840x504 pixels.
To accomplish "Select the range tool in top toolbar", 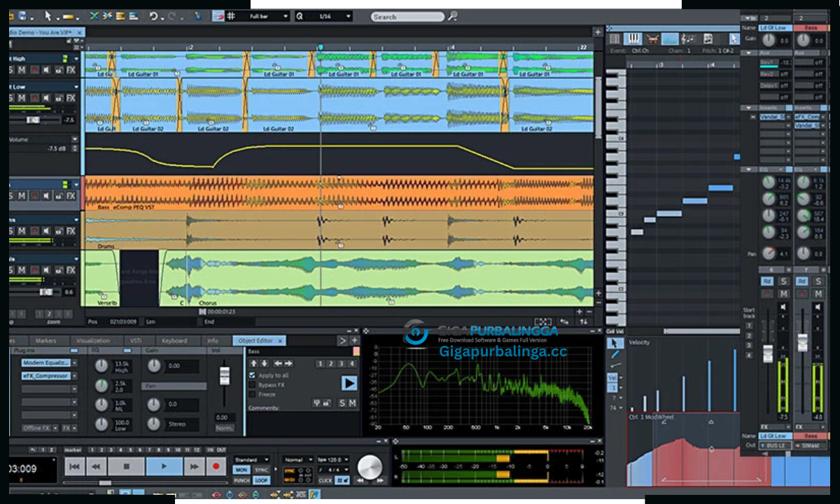I will 68,15.
